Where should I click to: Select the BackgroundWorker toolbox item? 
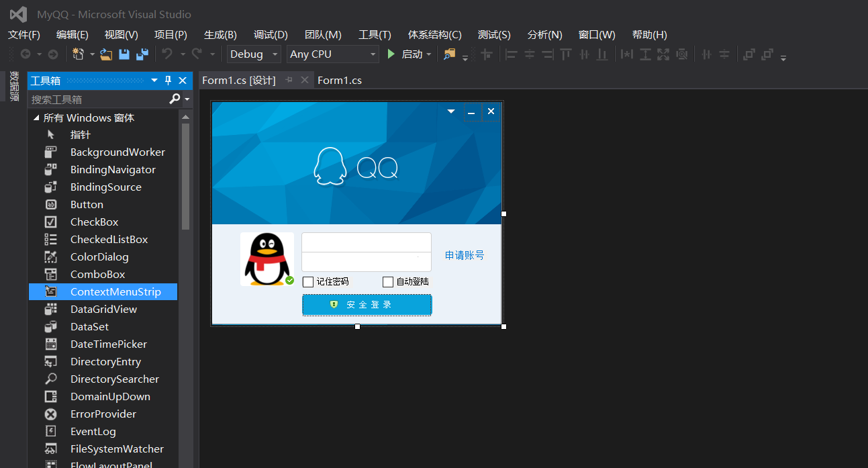103,152
